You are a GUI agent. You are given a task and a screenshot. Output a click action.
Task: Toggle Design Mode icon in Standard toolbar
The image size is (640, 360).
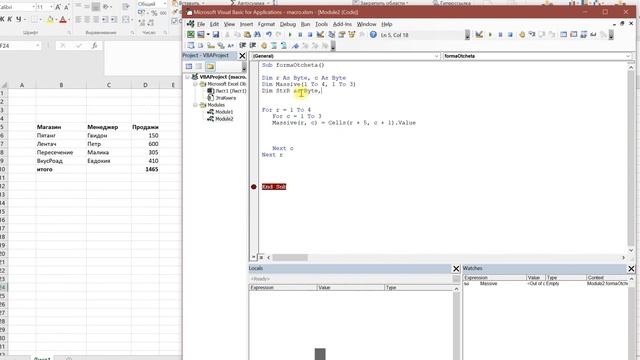coord(320,35)
